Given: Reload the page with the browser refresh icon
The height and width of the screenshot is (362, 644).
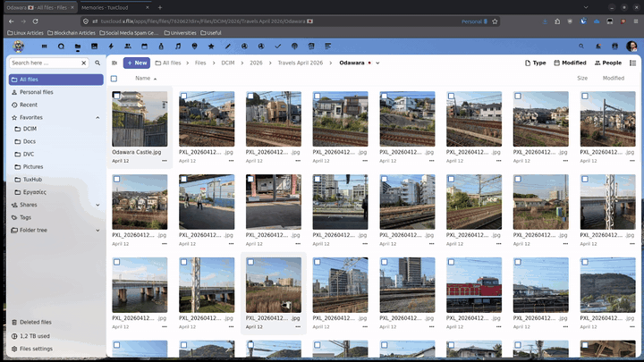Looking at the screenshot, I should (35, 21).
